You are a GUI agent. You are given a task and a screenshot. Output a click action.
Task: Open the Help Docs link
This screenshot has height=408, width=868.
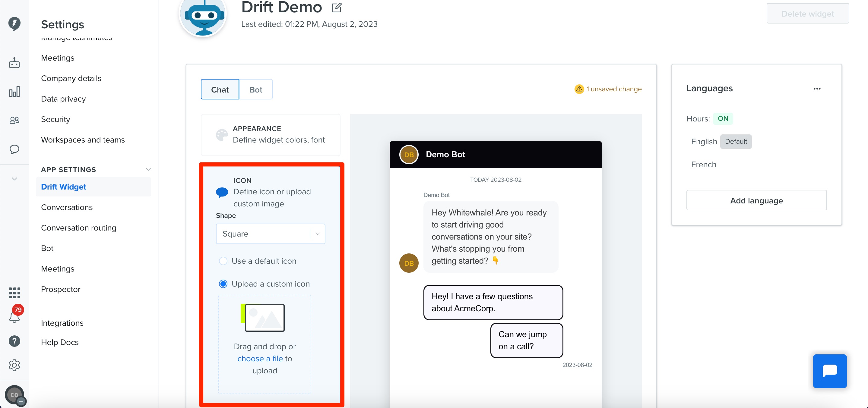pos(60,342)
